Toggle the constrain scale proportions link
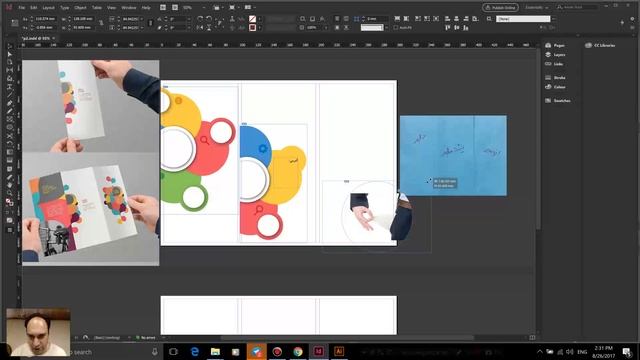Screen dimensions: 640x360 pos(151,23)
